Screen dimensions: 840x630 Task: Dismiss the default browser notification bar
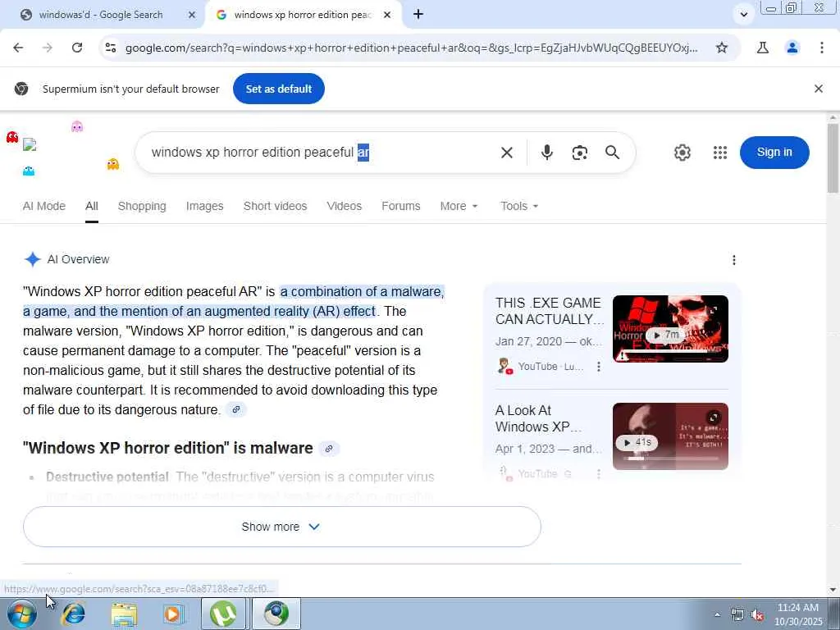[x=819, y=89]
